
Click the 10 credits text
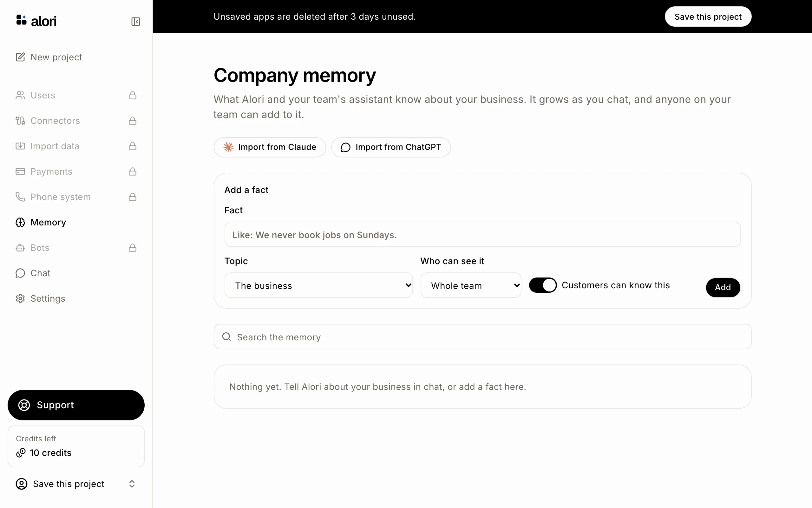tap(51, 453)
